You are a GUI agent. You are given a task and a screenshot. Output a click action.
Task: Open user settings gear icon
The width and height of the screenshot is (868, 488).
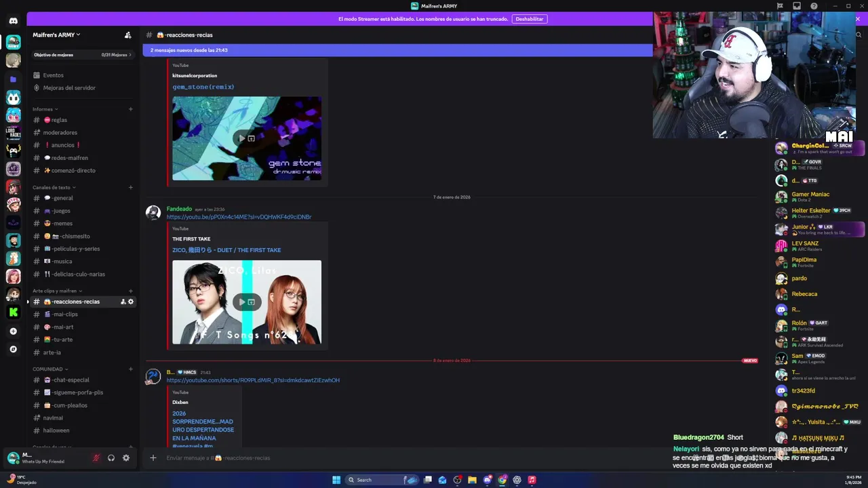click(x=126, y=457)
